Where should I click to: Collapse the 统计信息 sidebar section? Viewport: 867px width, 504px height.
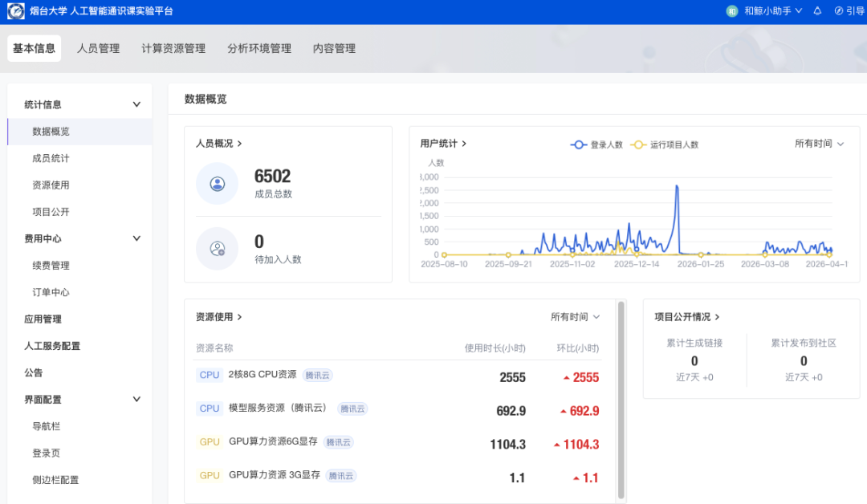pos(136,104)
